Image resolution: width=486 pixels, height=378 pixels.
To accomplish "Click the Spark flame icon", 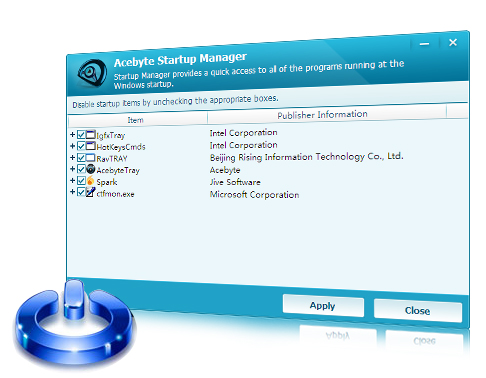I will click(91, 180).
